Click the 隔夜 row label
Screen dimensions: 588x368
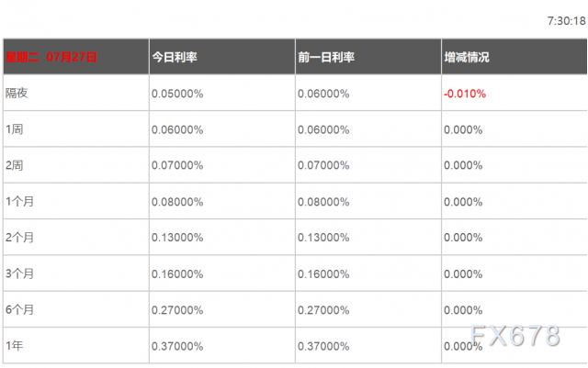(17, 93)
